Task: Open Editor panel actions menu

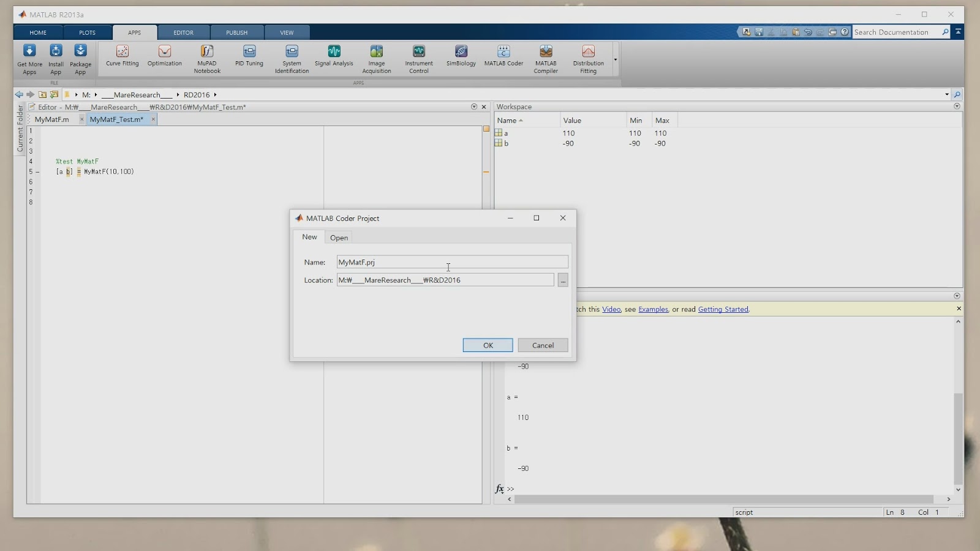Action: (474, 107)
